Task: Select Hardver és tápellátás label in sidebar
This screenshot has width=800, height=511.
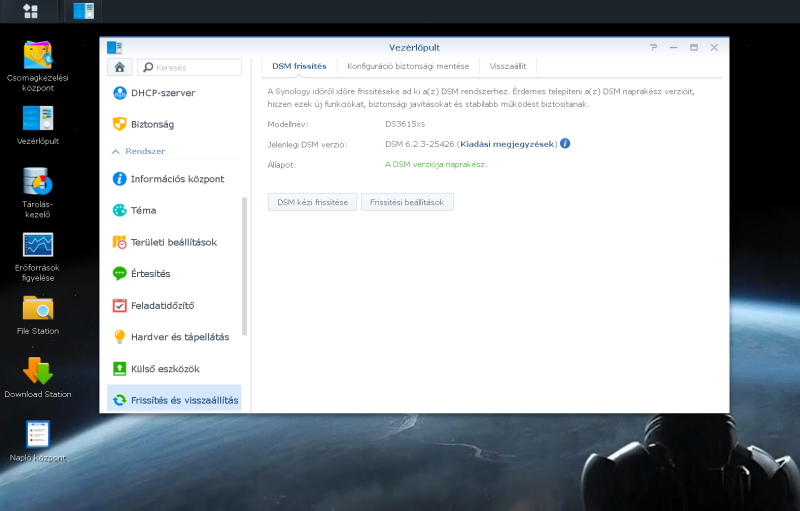Action: 180,337
